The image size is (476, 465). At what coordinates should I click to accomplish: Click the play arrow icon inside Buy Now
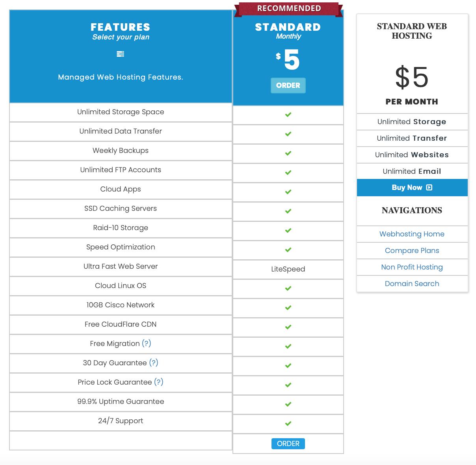tap(430, 187)
